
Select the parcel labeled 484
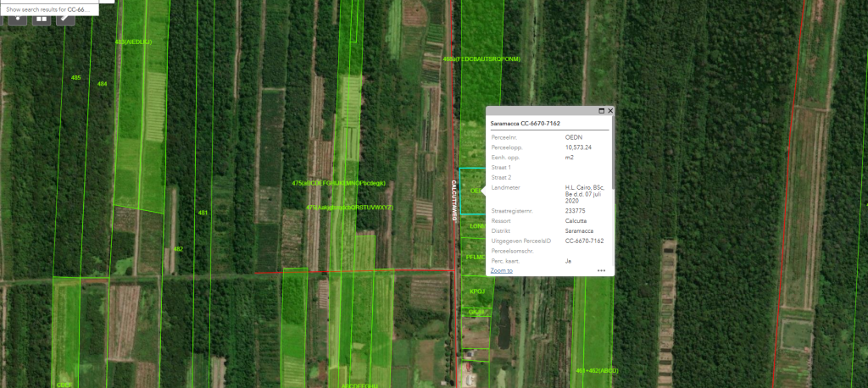coord(102,84)
